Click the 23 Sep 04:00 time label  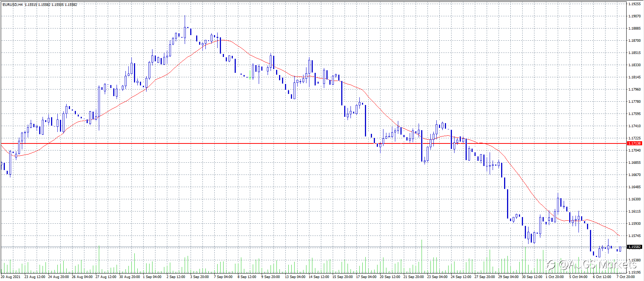[437, 277]
